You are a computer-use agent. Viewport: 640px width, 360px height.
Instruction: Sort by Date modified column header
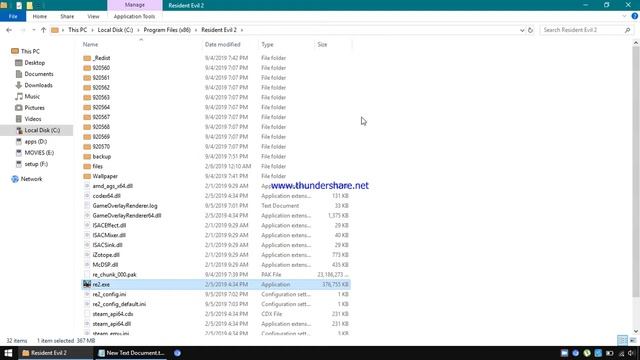[222, 44]
